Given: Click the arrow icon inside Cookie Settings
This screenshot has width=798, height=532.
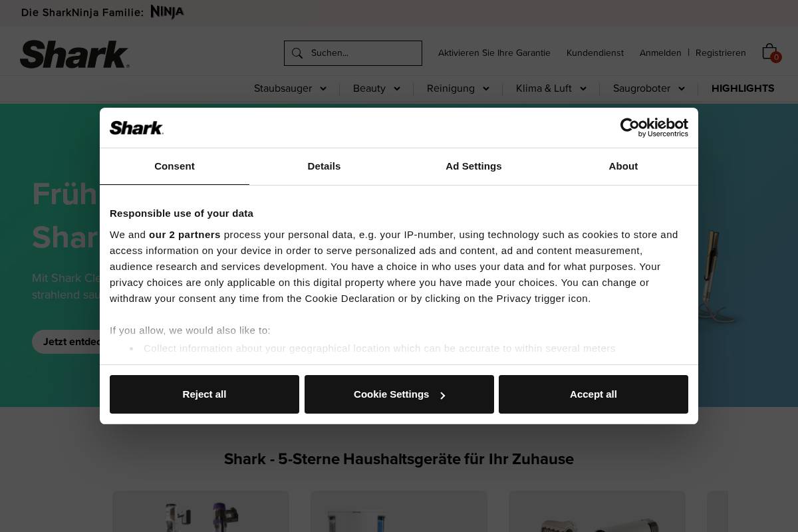Looking at the screenshot, I should tap(443, 395).
